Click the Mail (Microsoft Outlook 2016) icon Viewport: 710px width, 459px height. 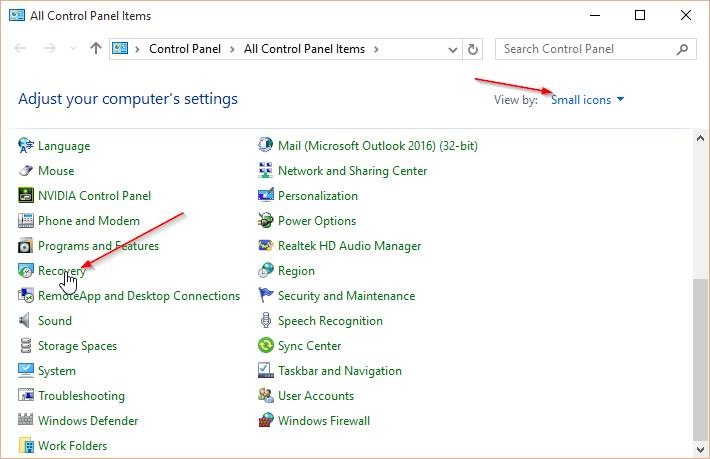[x=265, y=145]
